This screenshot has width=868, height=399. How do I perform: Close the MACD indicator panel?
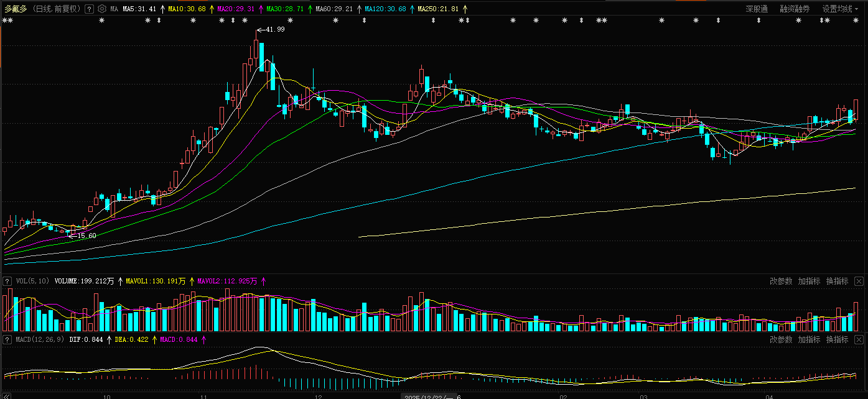tap(859, 340)
